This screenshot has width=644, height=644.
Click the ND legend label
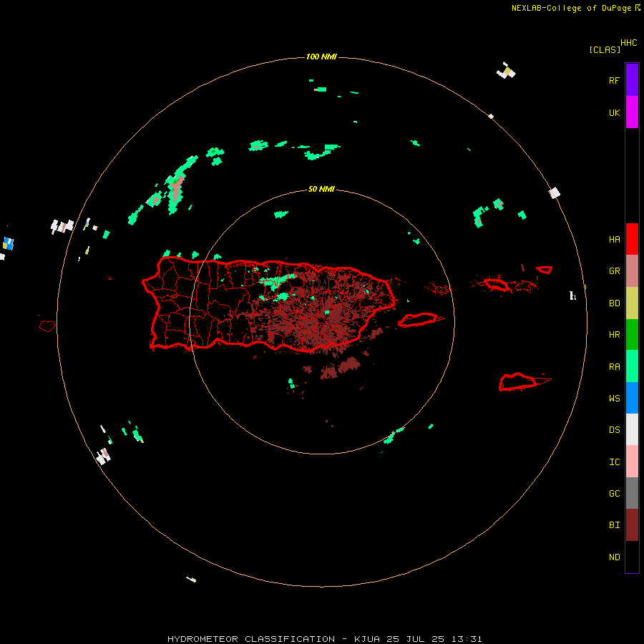click(x=614, y=557)
